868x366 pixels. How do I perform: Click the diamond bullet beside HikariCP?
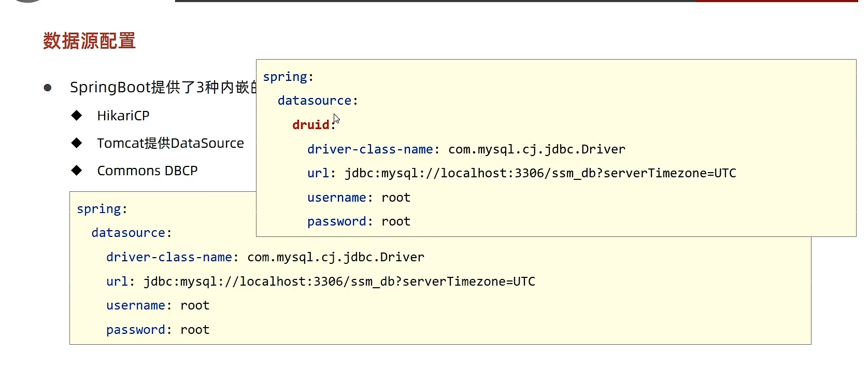coord(77,115)
